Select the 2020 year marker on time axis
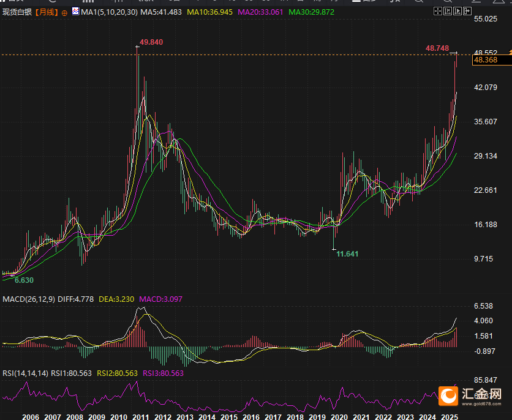The image size is (512, 420). [339, 416]
